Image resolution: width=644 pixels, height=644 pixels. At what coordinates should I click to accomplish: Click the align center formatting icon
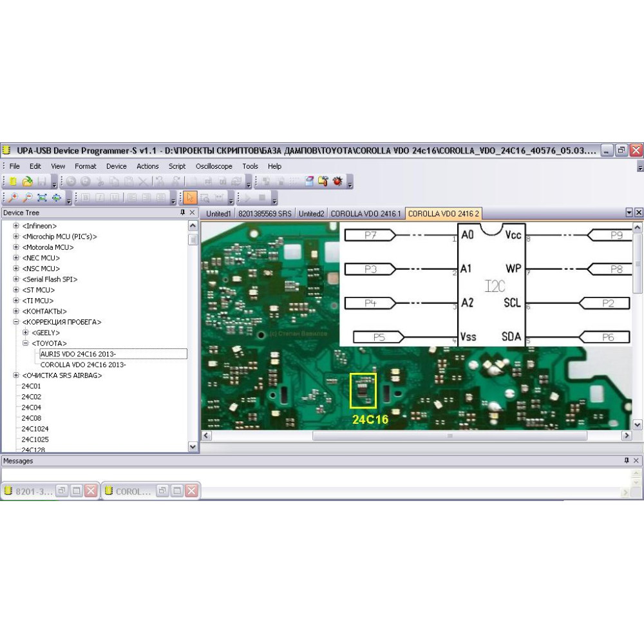point(146,198)
